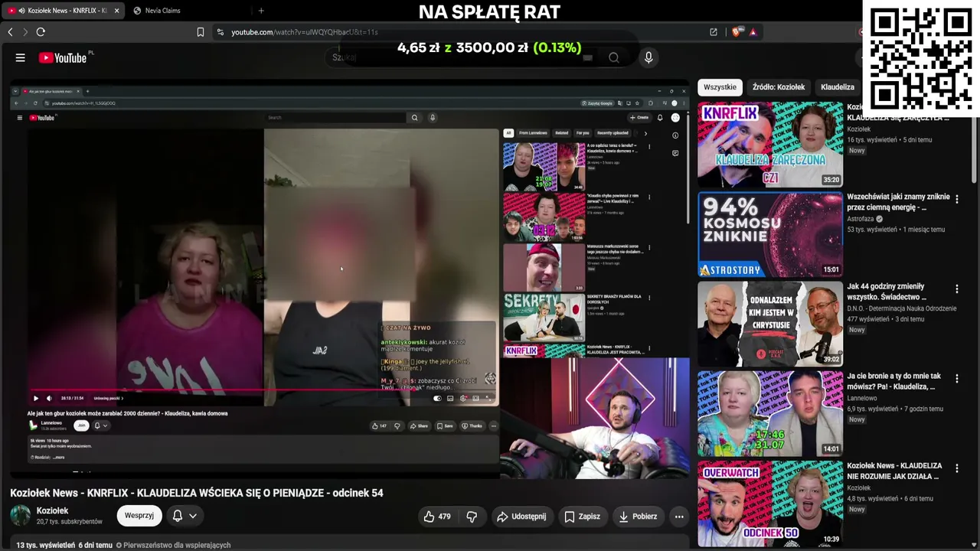The image size is (980, 551).
Task: Click the browser forward arrow
Action: point(24,32)
